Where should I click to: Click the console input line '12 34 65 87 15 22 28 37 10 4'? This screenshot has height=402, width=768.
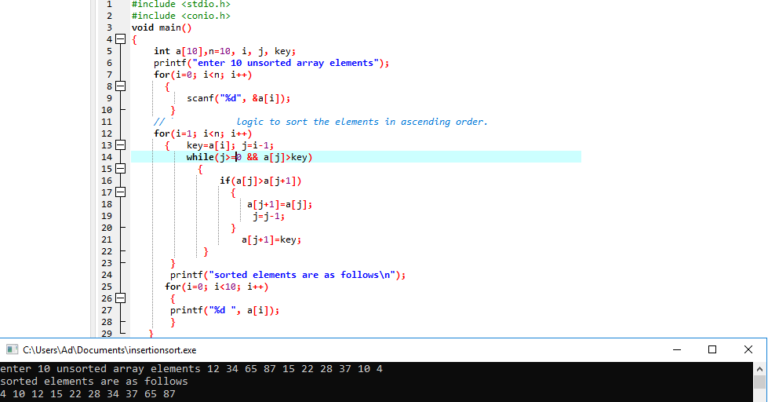pos(295,369)
